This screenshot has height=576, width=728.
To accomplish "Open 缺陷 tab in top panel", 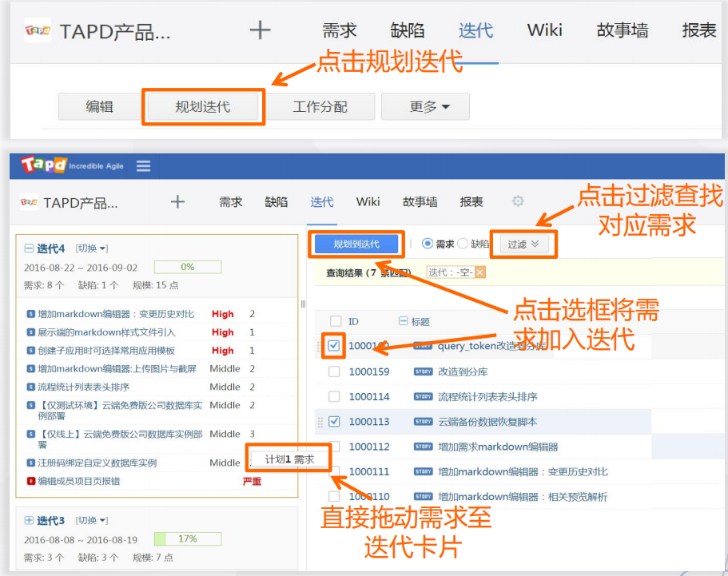I will 408,30.
